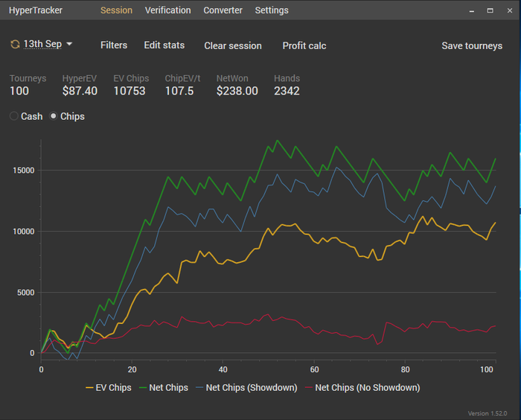Toggle the EV Chips legend series

pyautogui.click(x=109, y=387)
